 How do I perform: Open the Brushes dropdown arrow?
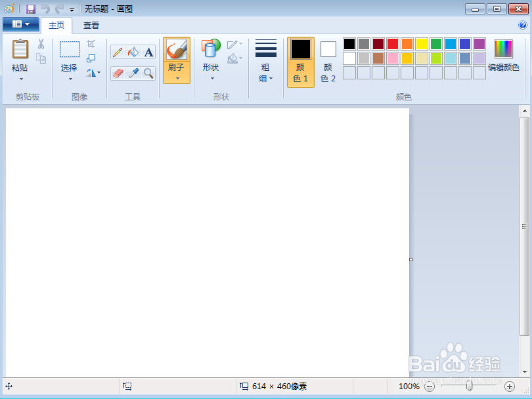(177, 79)
